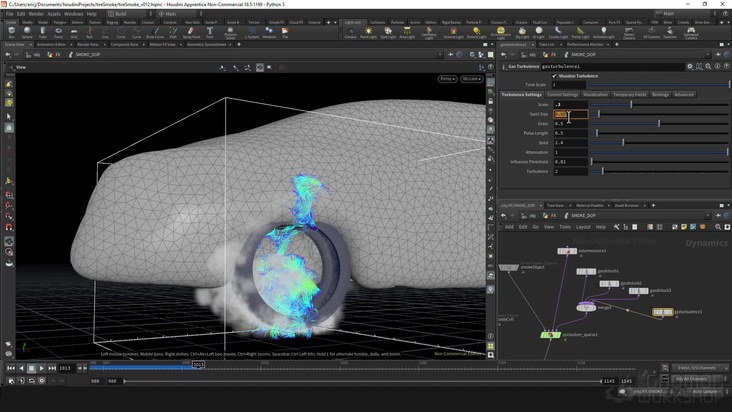Jump to first frame button
This screenshot has height=412, width=732.
10,368
